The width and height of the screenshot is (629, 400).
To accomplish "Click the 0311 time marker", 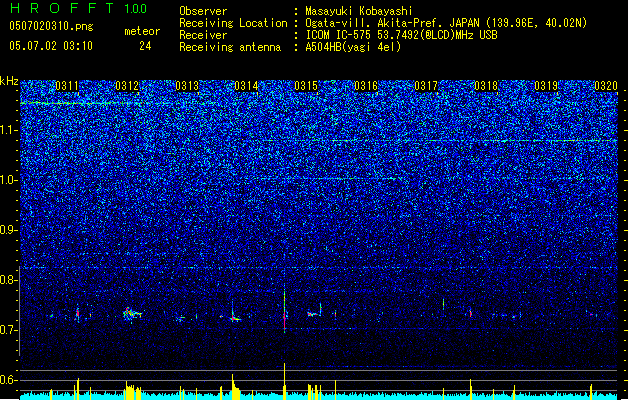I will coord(67,86).
